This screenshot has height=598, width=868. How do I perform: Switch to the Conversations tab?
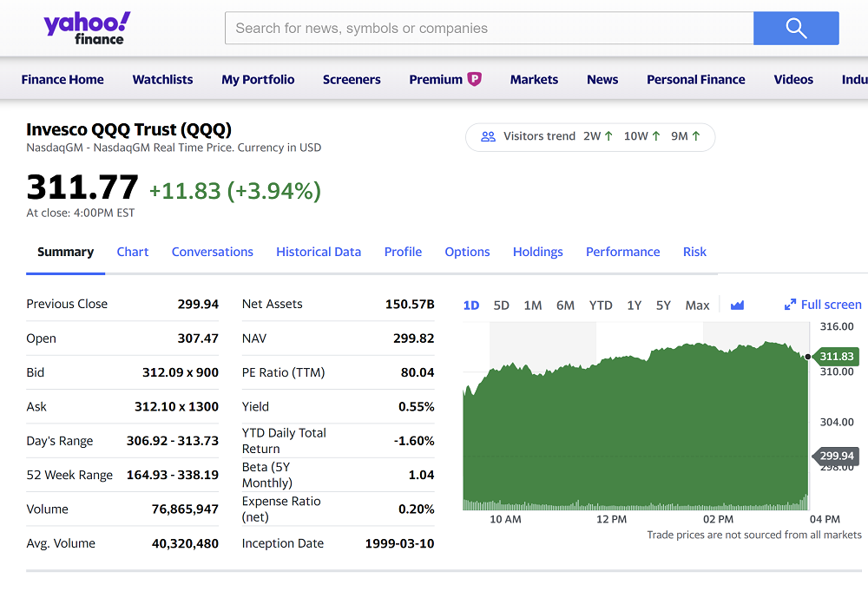212,252
